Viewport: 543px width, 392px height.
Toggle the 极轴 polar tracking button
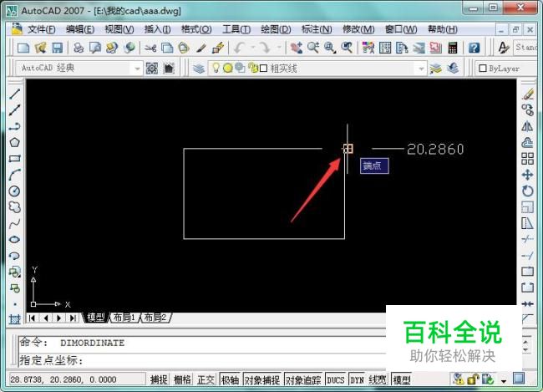pyautogui.click(x=230, y=379)
